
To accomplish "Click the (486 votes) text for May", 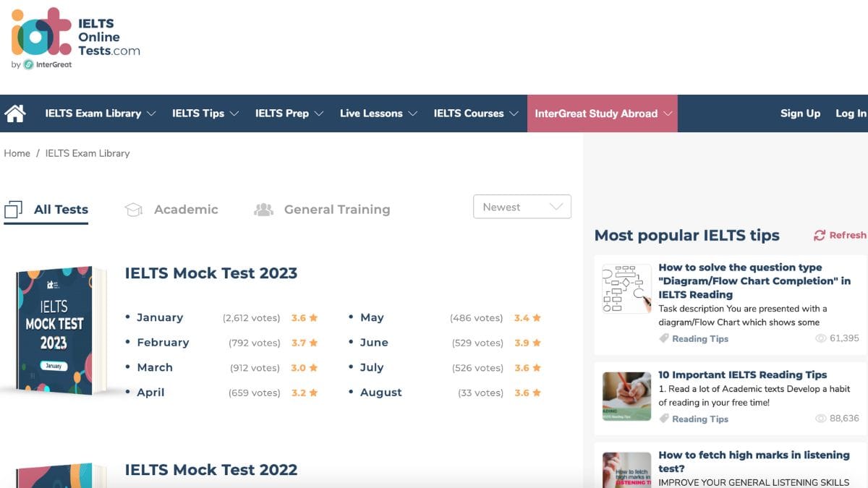I will click(x=476, y=318).
